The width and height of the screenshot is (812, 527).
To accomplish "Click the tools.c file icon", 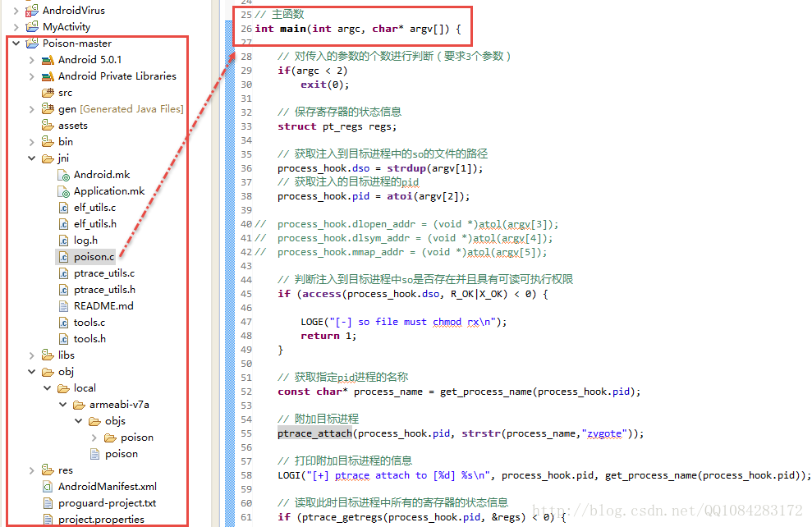I will point(63,323).
